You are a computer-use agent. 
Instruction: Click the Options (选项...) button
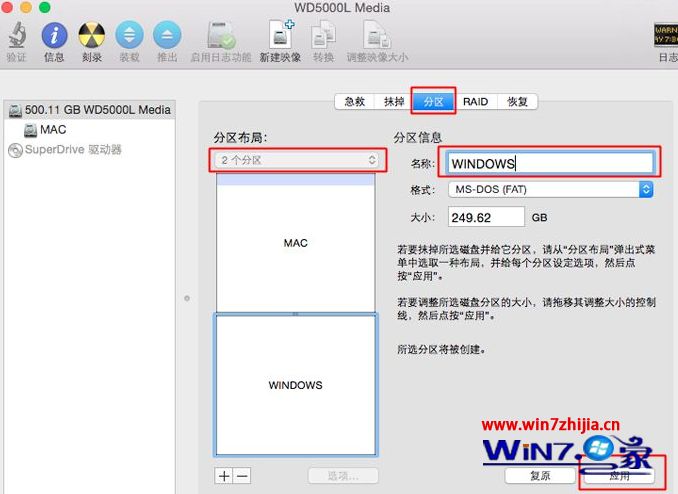[343, 476]
